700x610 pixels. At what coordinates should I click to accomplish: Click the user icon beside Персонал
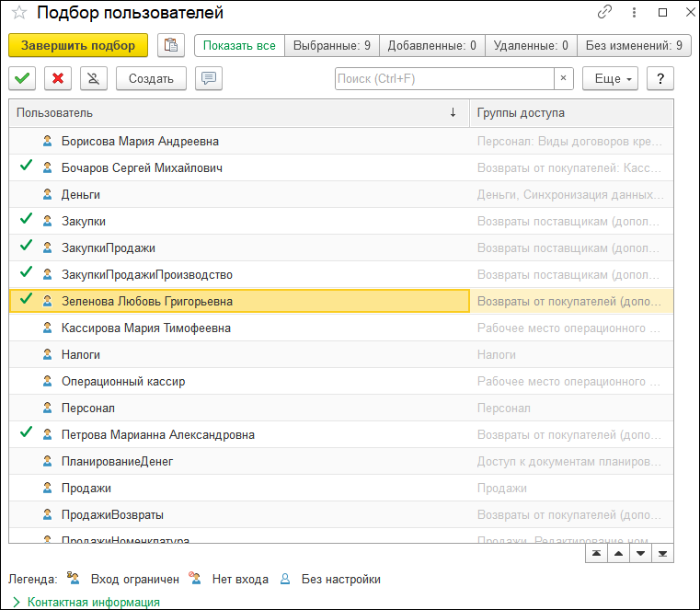tap(47, 408)
